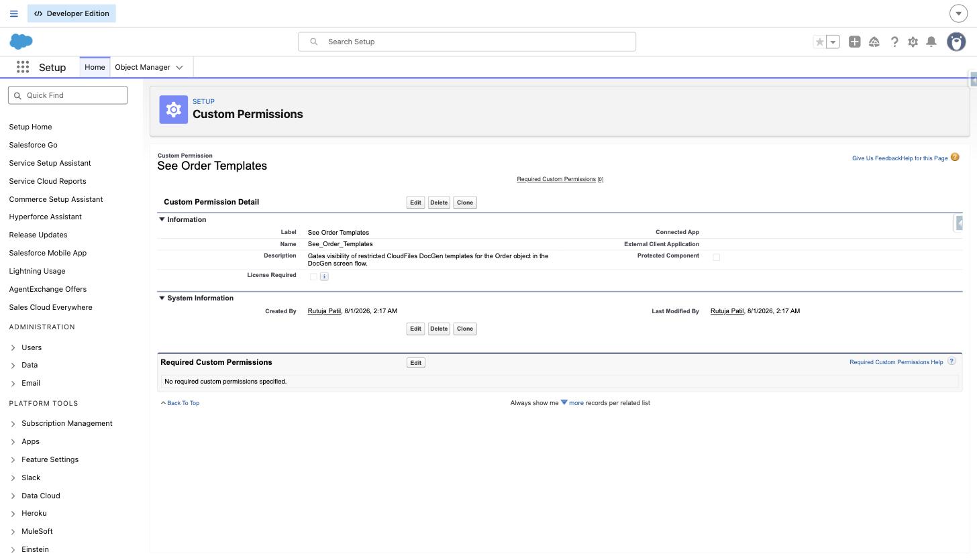
Task: Open Lightning Usage in sidebar
Action: (x=37, y=271)
